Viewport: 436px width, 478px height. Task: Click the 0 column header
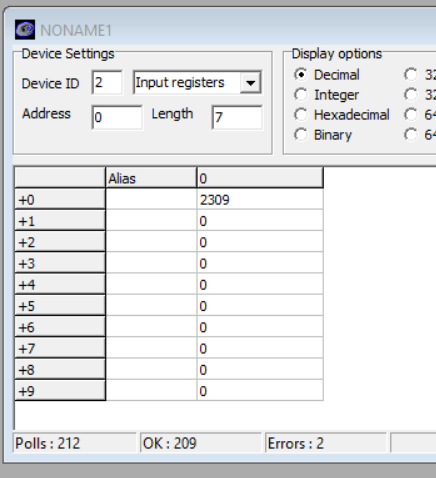260,178
